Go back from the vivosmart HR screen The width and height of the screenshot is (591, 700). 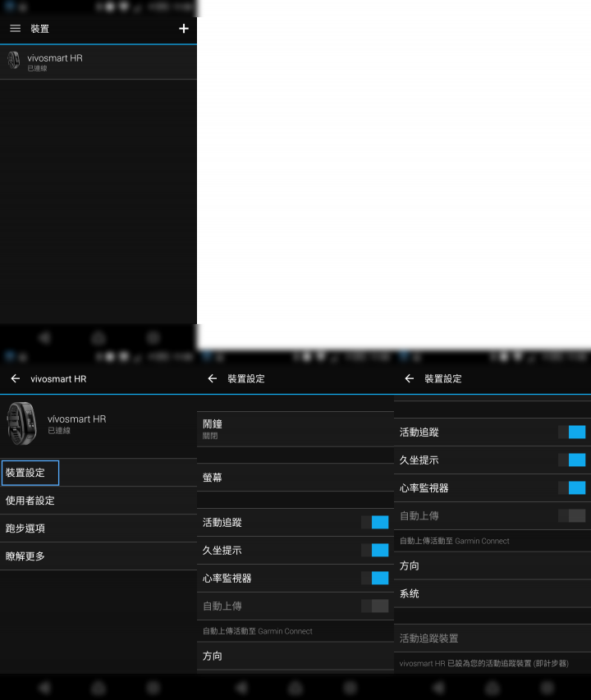(x=16, y=378)
